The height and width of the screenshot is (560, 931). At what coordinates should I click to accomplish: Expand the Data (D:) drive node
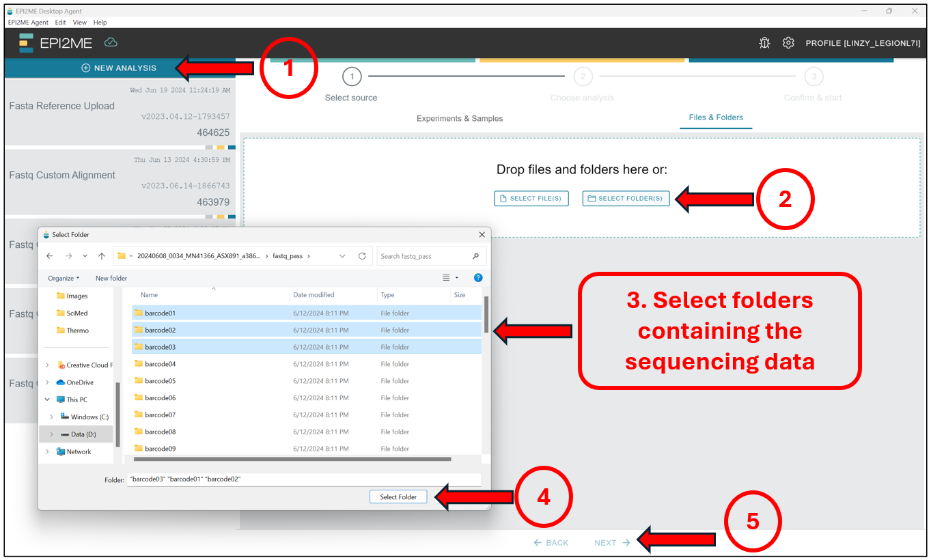click(52, 434)
